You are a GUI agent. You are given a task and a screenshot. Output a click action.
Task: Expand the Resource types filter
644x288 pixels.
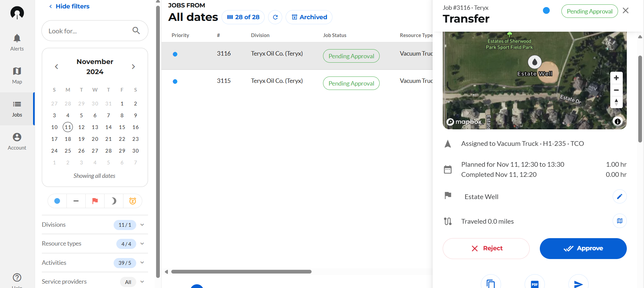142,244
